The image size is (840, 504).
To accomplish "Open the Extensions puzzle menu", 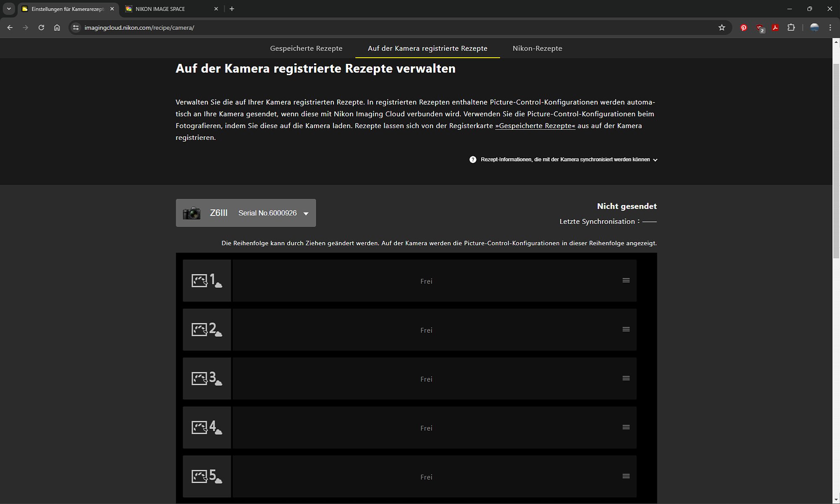I will pyautogui.click(x=791, y=28).
